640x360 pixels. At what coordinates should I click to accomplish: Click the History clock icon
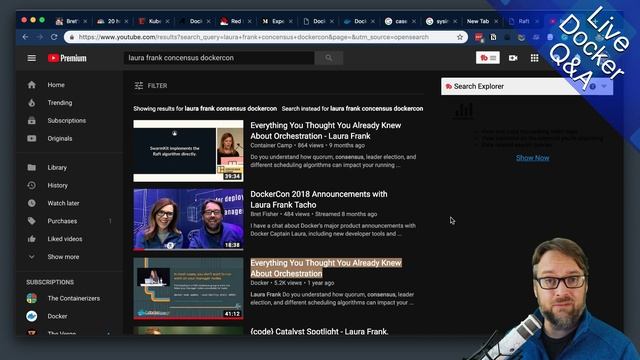click(x=31, y=185)
